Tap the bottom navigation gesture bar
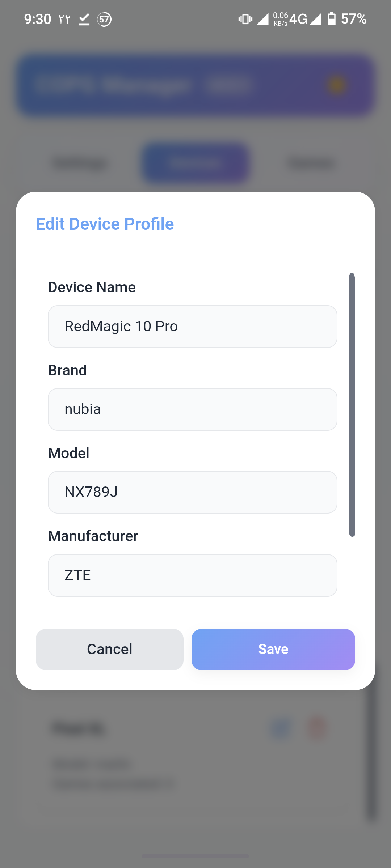 pos(195,856)
